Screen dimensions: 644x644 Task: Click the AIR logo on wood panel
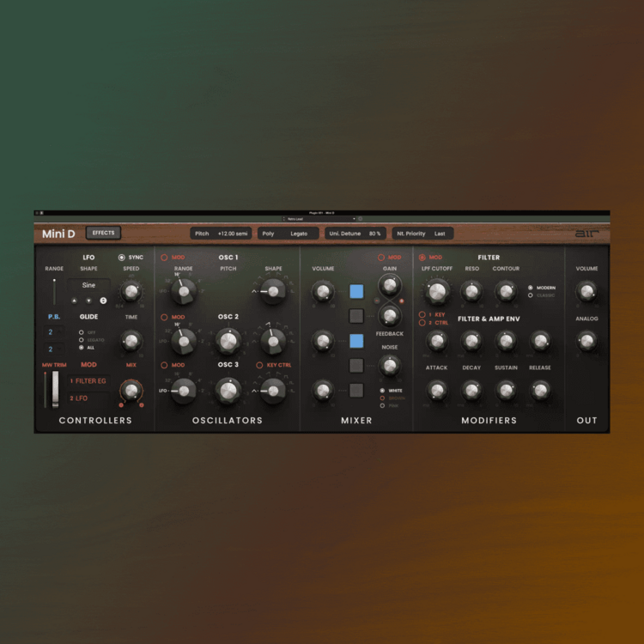tap(586, 234)
